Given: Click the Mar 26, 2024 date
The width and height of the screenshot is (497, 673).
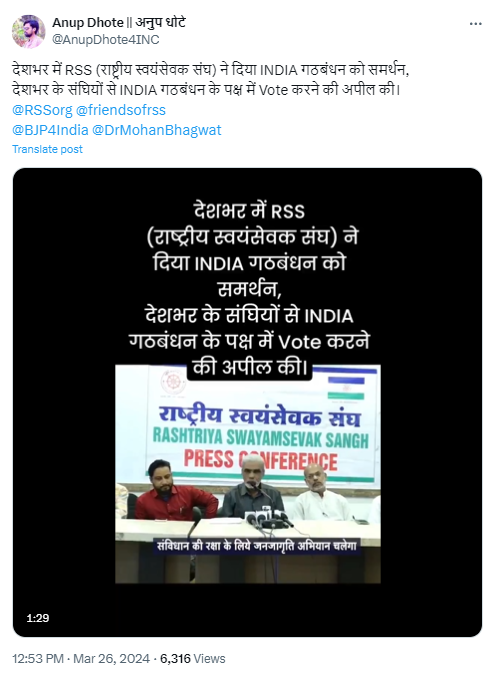Looking at the screenshot, I should [x=112, y=658].
